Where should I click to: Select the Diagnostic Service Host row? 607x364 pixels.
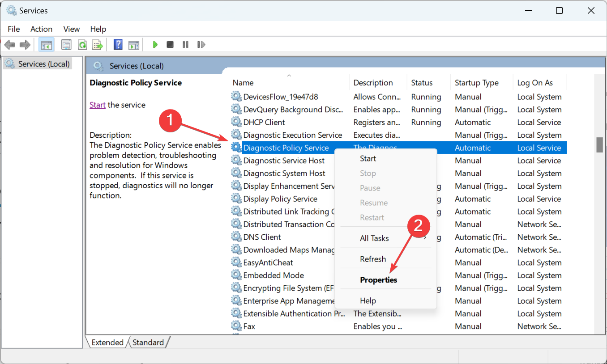click(398, 161)
